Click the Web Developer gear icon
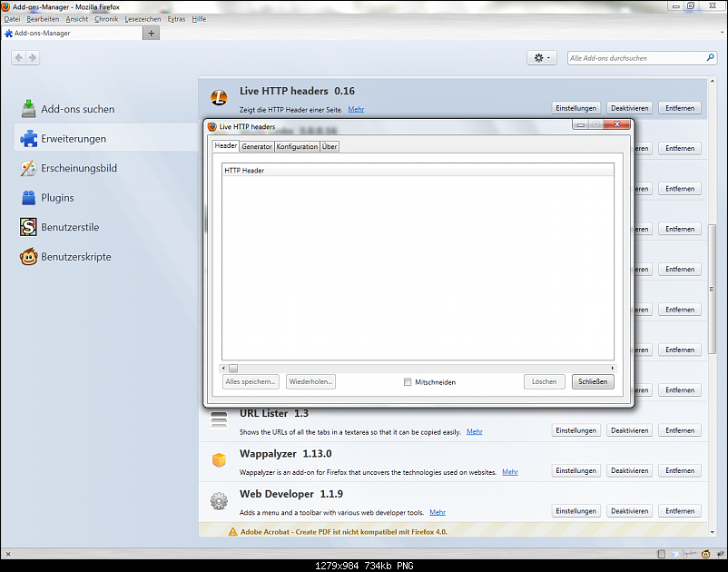The height and width of the screenshot is (572, 728). click(x=219, y=501)
